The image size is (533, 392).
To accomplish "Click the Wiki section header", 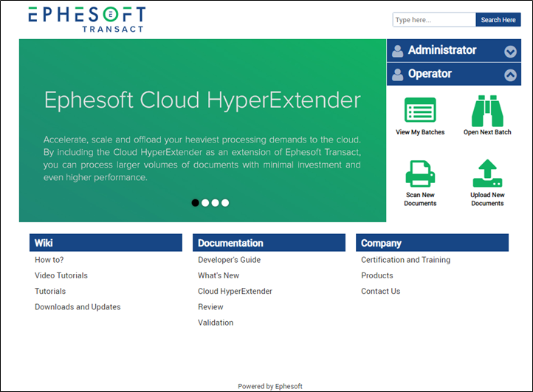I will click(106, 243).
